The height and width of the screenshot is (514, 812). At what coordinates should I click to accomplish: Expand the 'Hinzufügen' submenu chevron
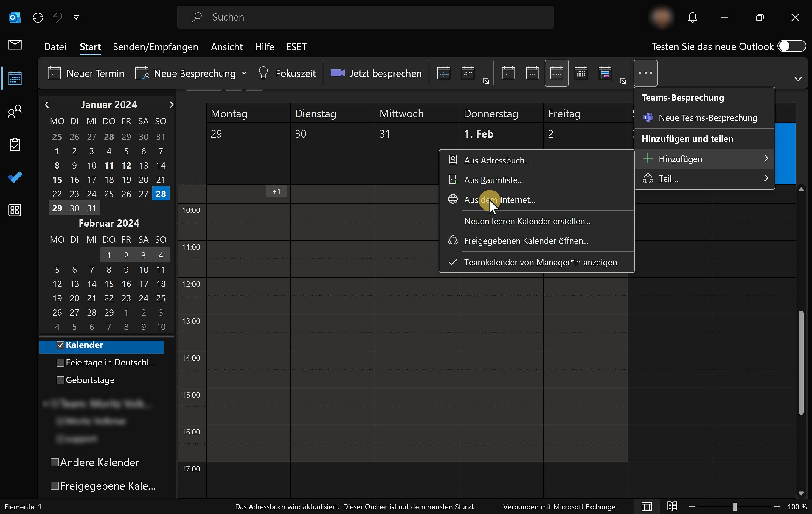click(x=766, y=158)
